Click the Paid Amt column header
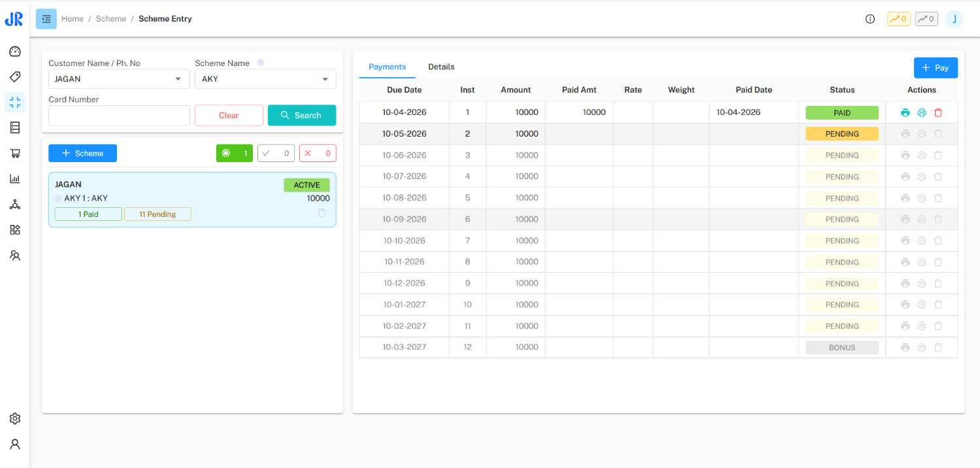The width and height of the screenshot is (980, 468). tap(579, 90)
